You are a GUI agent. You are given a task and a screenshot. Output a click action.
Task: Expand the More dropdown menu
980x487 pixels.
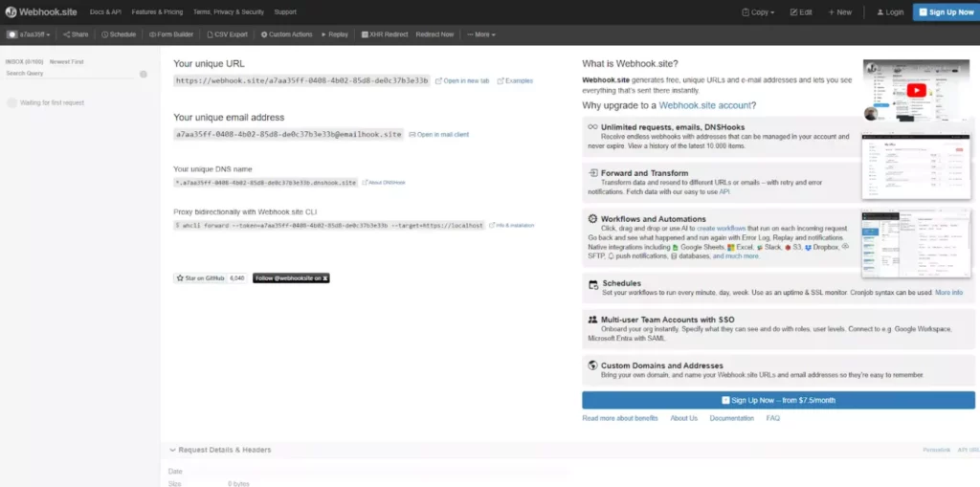[481, 34]
